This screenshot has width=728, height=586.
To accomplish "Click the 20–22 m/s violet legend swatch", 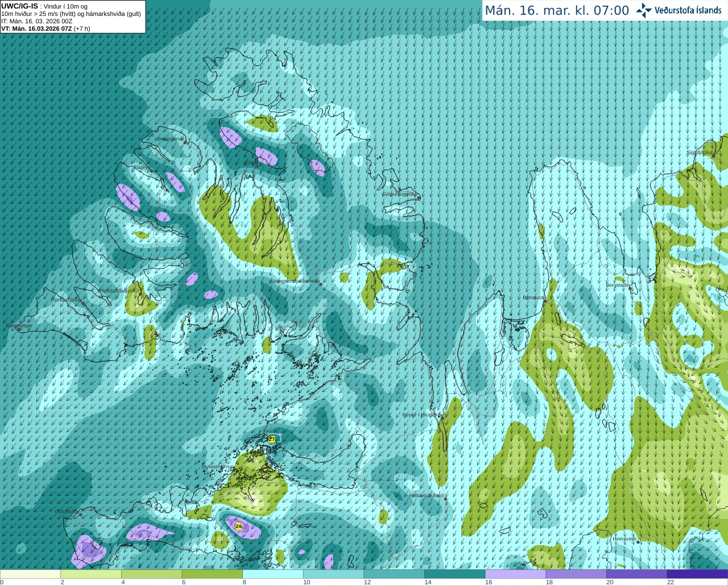I will tap(637, 574).
